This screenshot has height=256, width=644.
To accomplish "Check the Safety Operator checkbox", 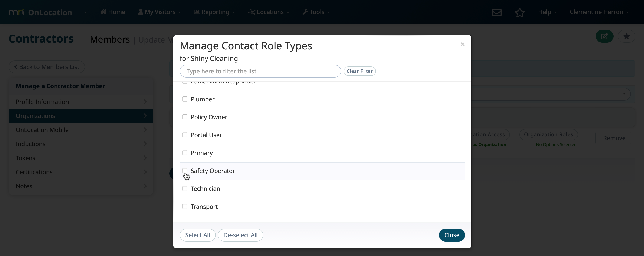I will (x=185, y=171).
